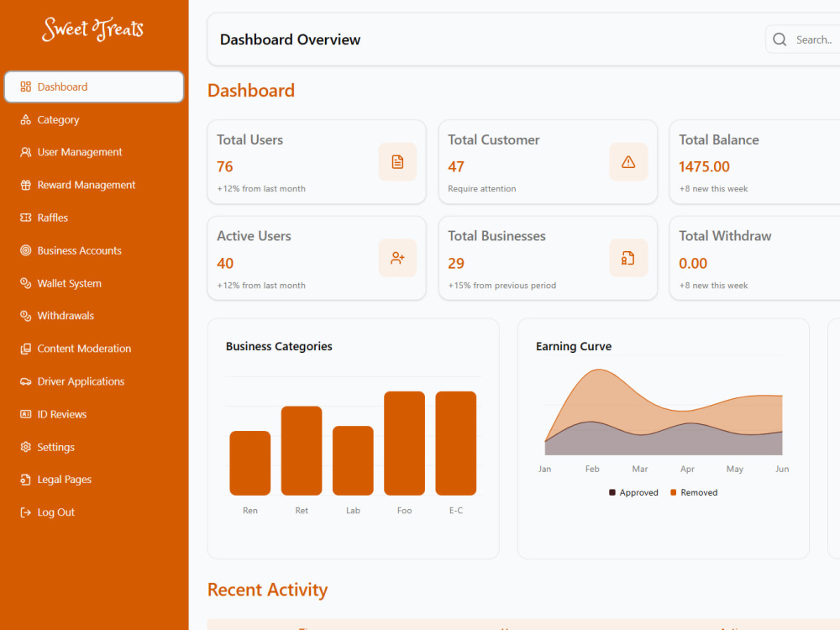
Task: Click the Category shapes icon
Action: 26,119
